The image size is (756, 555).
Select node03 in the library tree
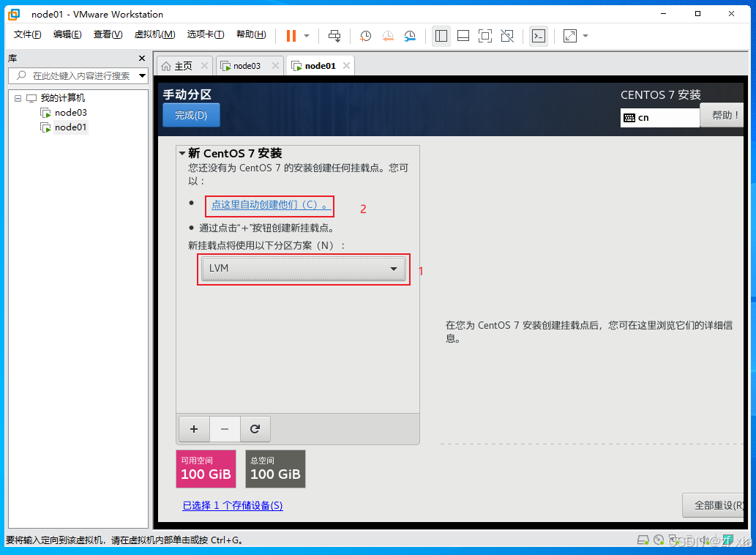tap(70, 113)
